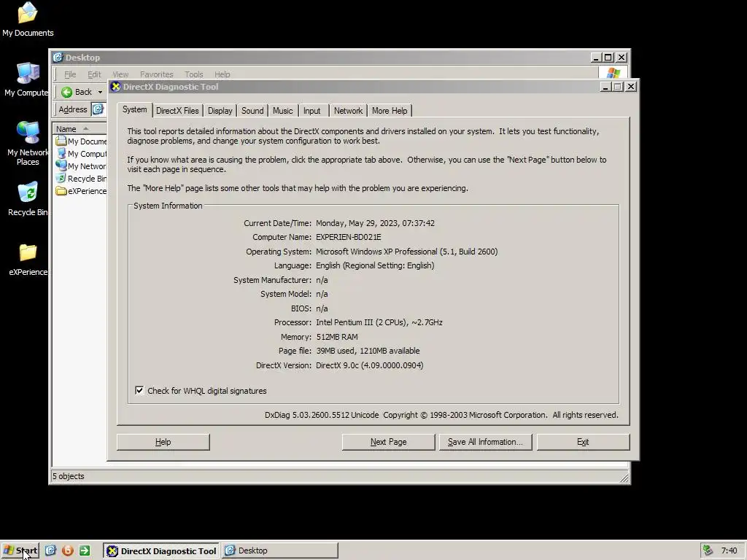Viewport: 747px width, 560px height.
Task: Click Computer Name value EXPERIEN-BD021E
Action: (x=348, y=237)
